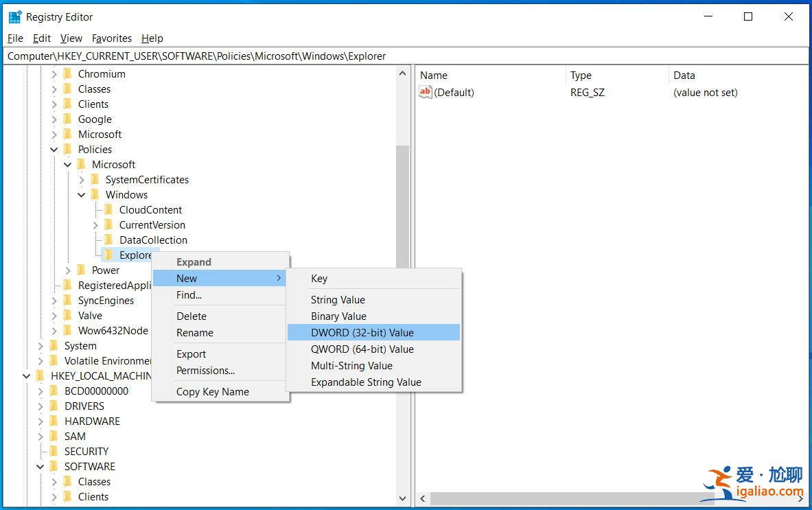This screenshot has width=812, height=510.
Task: Expand the CurrentVersion key
Action: 95,225
